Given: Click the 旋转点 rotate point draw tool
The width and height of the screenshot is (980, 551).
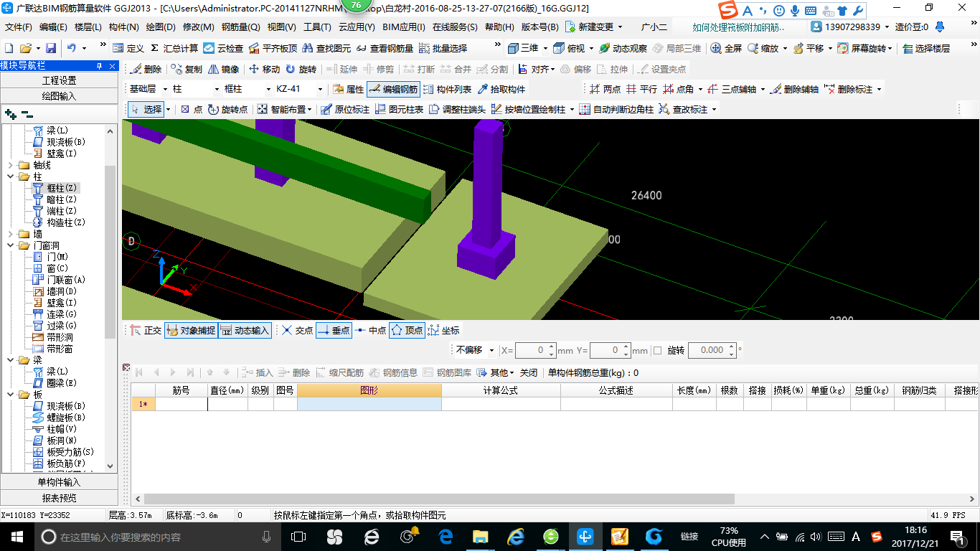Looking at the screenshot, I should pos(227,109).
